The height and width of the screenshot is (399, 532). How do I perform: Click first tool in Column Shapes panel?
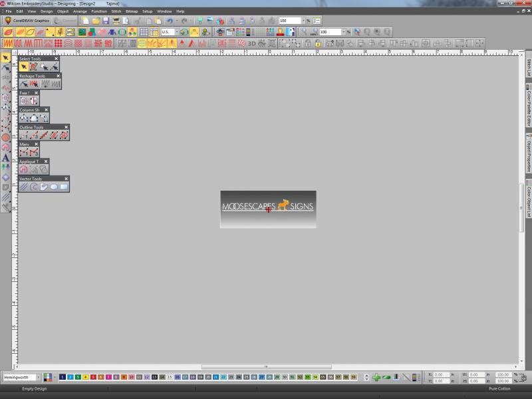click(24, 118)
